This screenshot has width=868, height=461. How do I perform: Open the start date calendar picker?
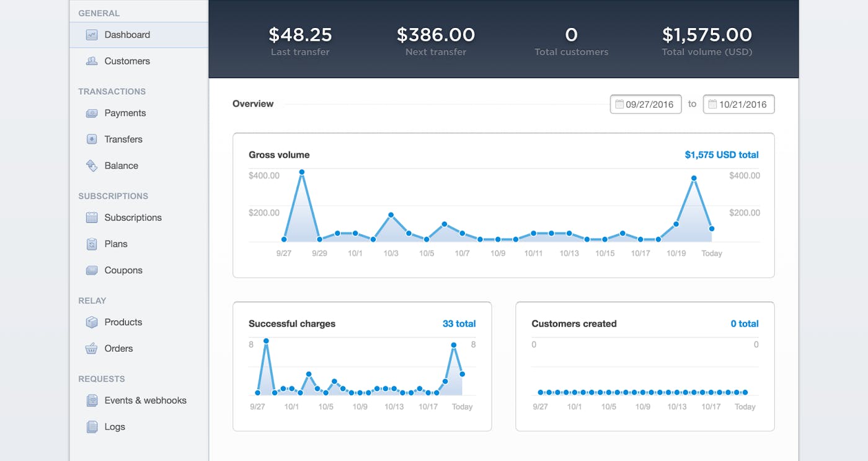coord(619,104)
